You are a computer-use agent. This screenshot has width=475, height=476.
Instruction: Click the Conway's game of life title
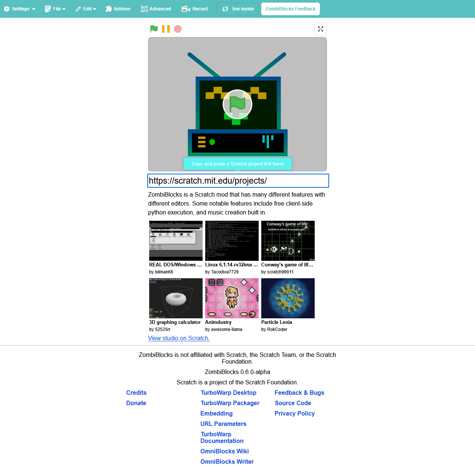[287, 265]
